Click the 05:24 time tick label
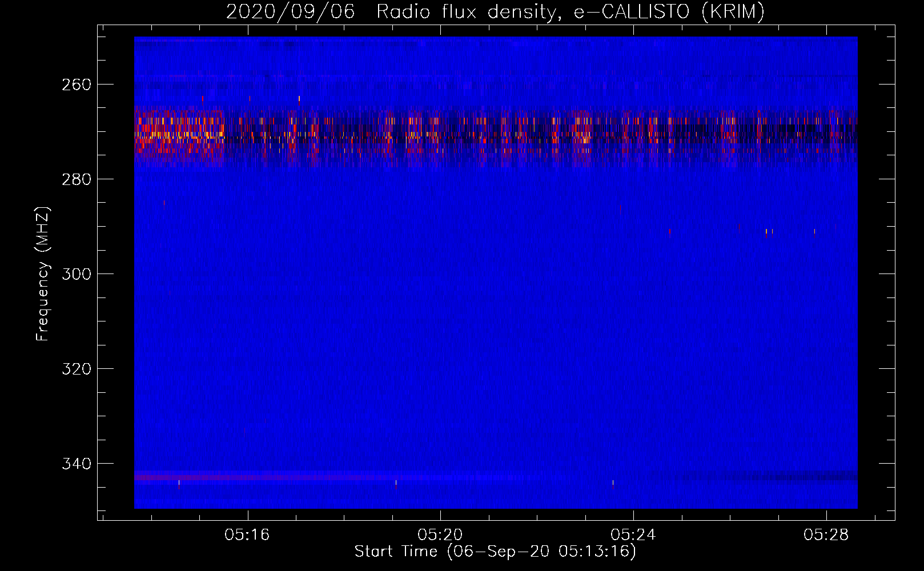The height and width of the screenshot is (571, 924). [x=633, y=535]
